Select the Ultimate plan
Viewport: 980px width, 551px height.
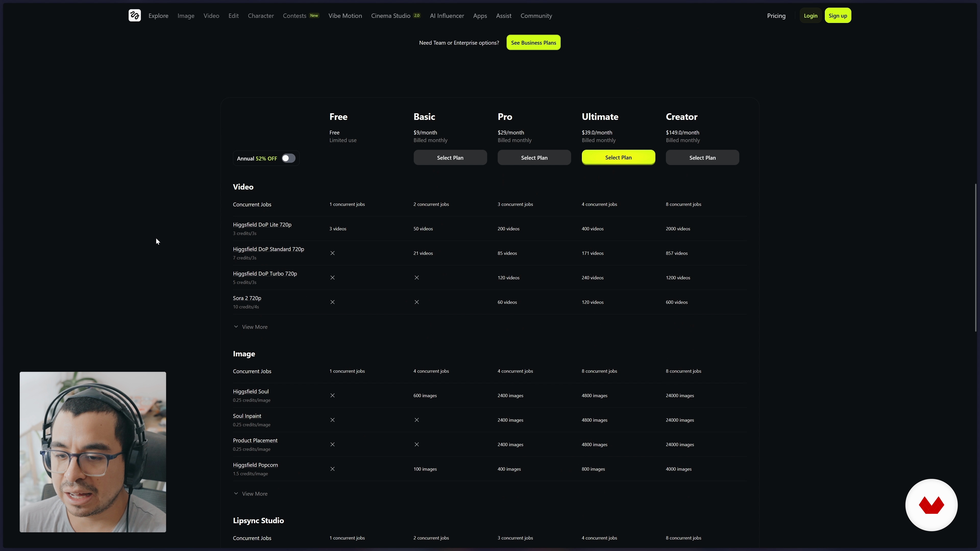click(x=619, y=157)
